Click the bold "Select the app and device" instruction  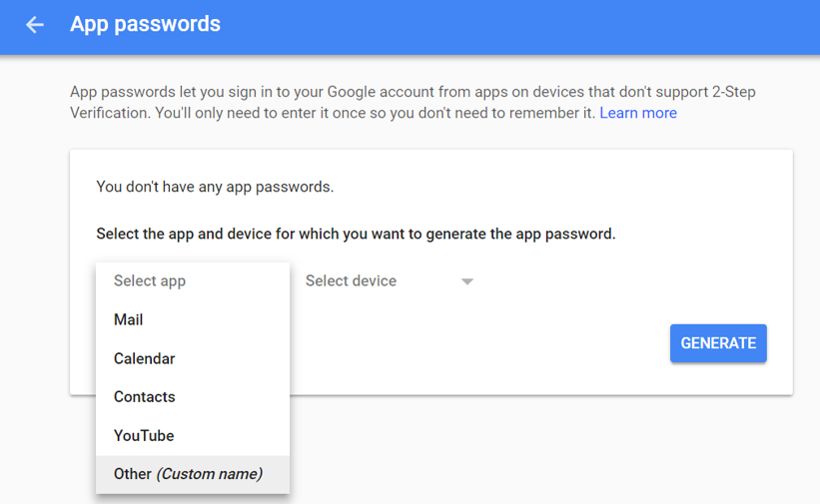pos(356,235)
